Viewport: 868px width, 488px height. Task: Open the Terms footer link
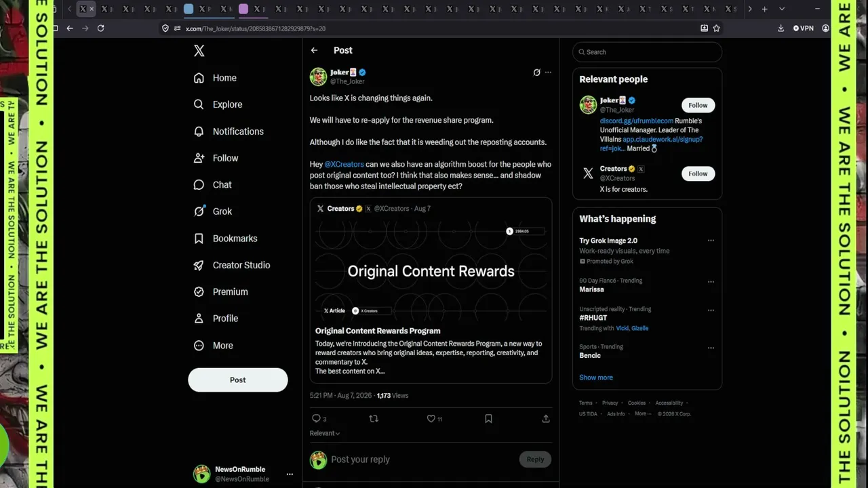pos(586,403)
